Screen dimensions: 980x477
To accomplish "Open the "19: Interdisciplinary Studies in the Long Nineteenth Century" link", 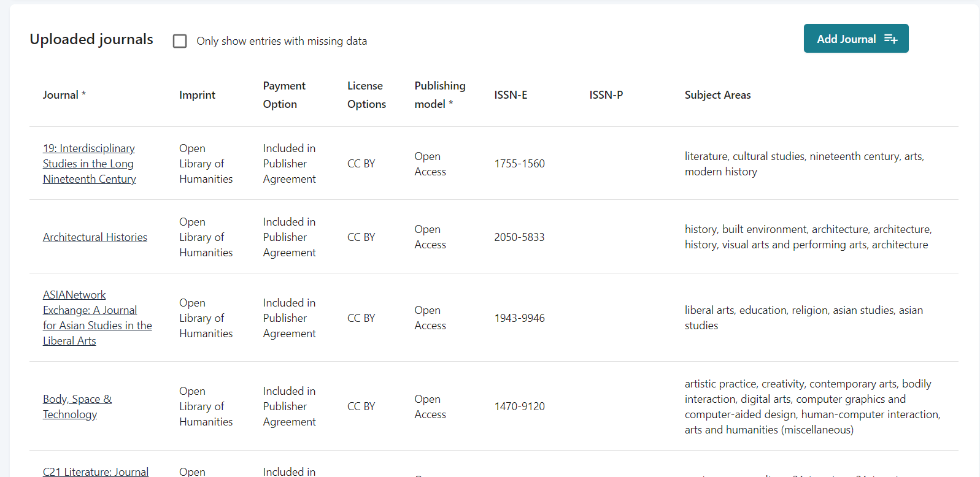I will (x=89, y=163).
